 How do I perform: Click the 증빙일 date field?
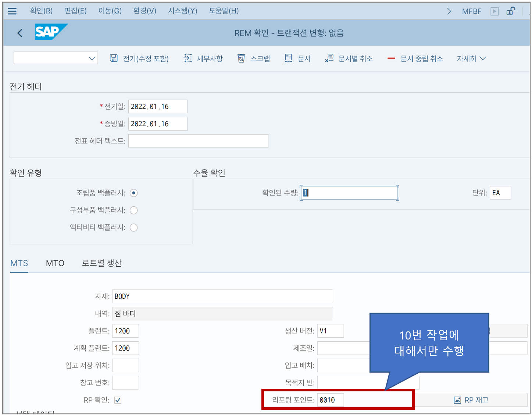158,124
